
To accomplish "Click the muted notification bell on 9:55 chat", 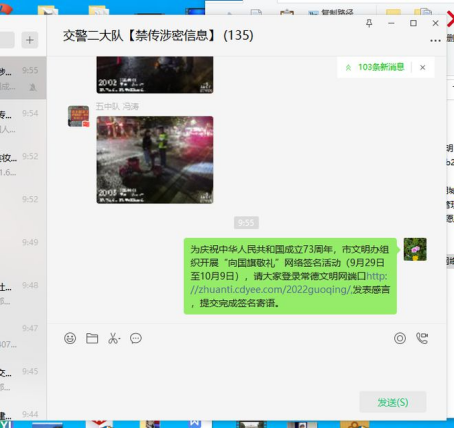I will point(33,87).
